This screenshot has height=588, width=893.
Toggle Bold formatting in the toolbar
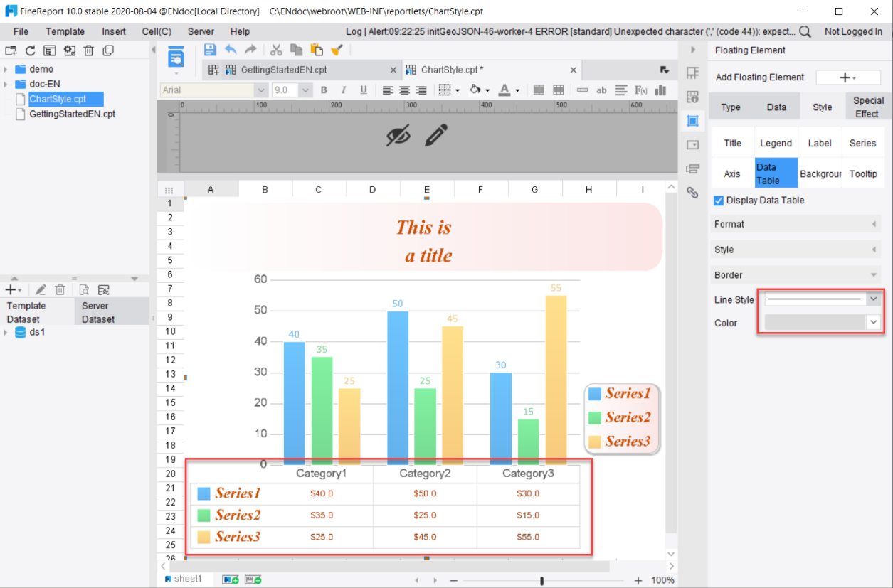pyautogui.click(x=324, y=90)
